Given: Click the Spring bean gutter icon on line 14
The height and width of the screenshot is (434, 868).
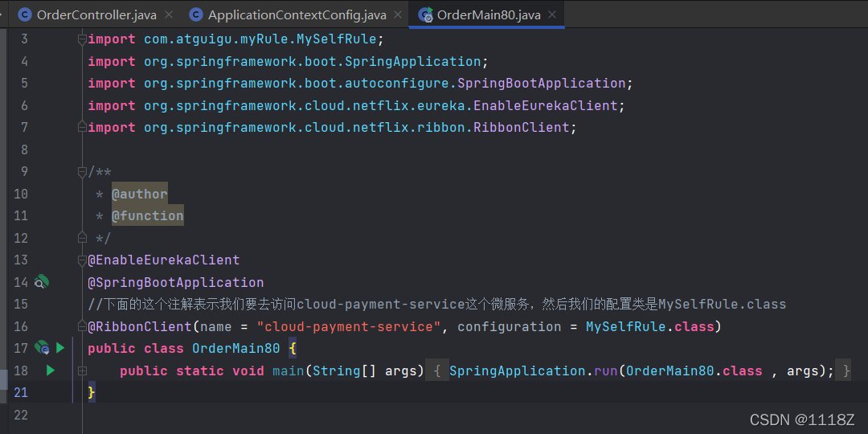Looking at the screenshot, I should (x=42, y=282).
